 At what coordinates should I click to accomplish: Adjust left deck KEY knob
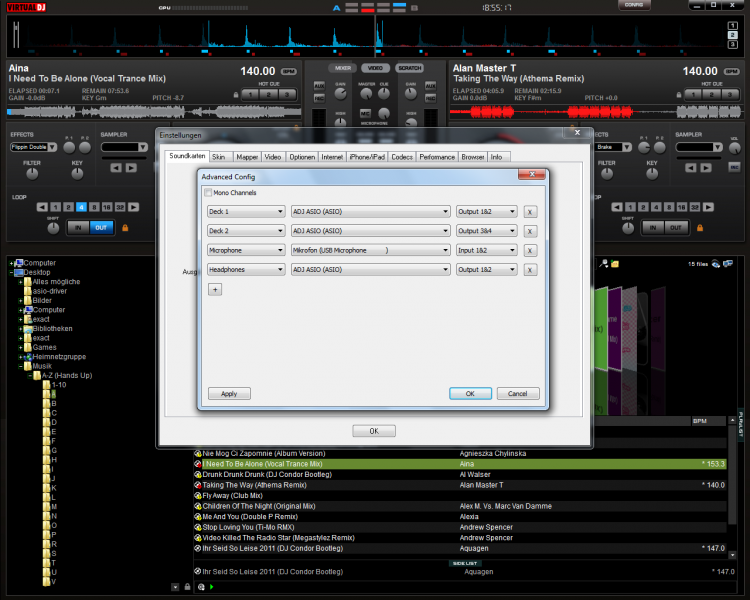pyautogui.click(x=77, y=174)
